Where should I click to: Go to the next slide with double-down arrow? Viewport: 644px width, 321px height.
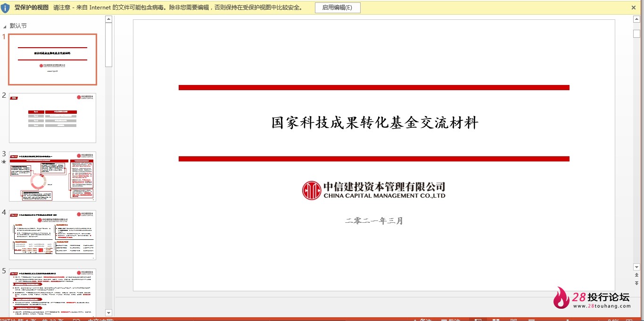click(636, 283)
